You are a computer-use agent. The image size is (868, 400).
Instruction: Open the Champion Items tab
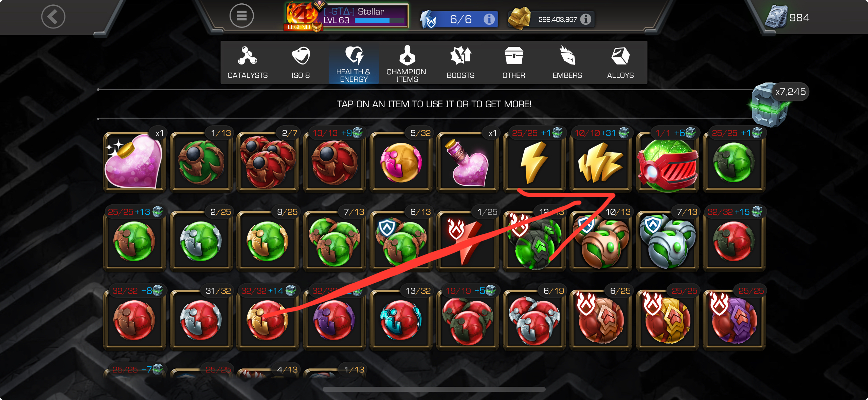[407, 63]
